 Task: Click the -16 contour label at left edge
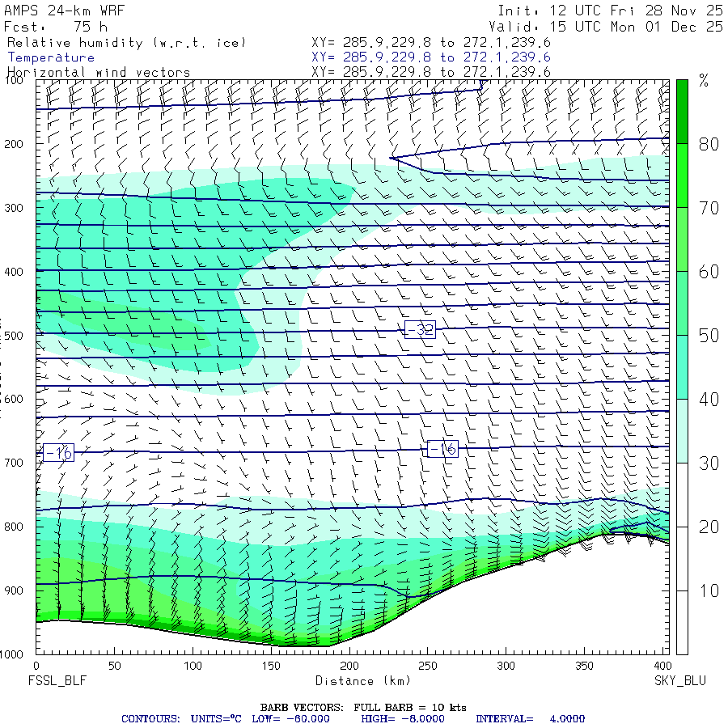[x=58, y=452]
